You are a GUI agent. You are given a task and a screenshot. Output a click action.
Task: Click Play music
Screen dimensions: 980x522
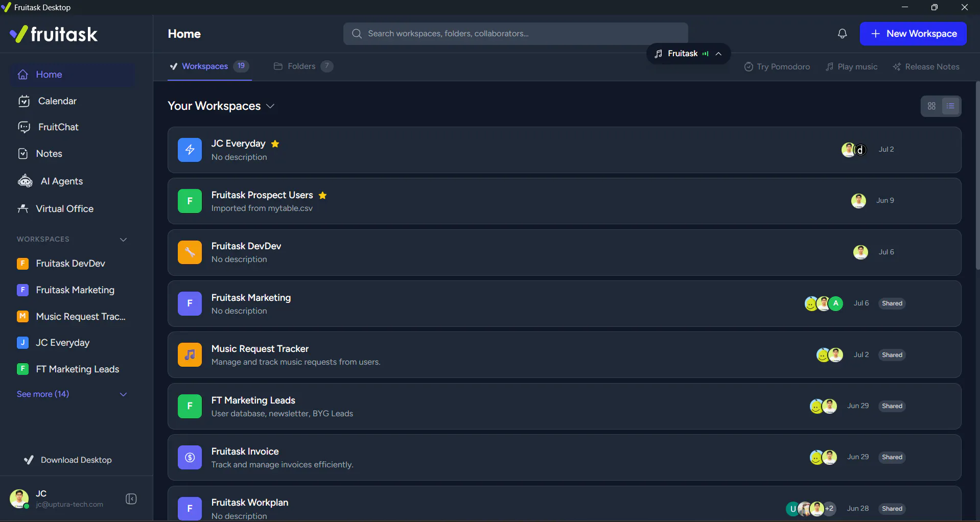point(852,67)
